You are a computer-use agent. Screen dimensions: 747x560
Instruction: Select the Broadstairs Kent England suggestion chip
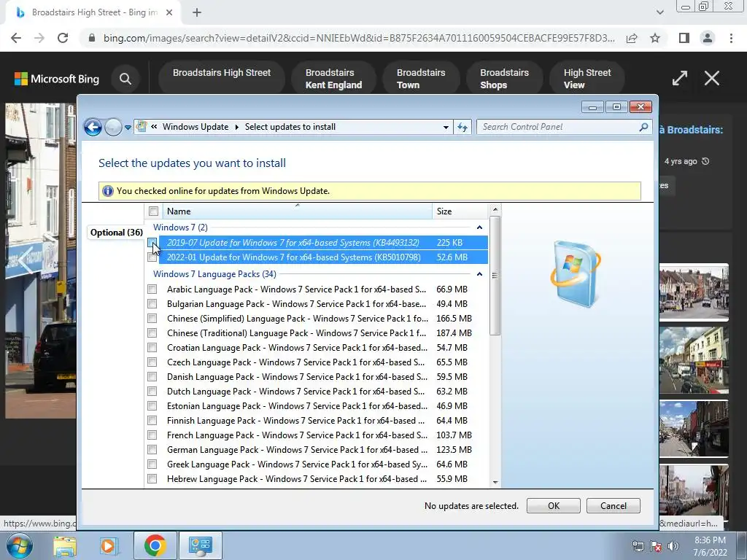(333, 79)
